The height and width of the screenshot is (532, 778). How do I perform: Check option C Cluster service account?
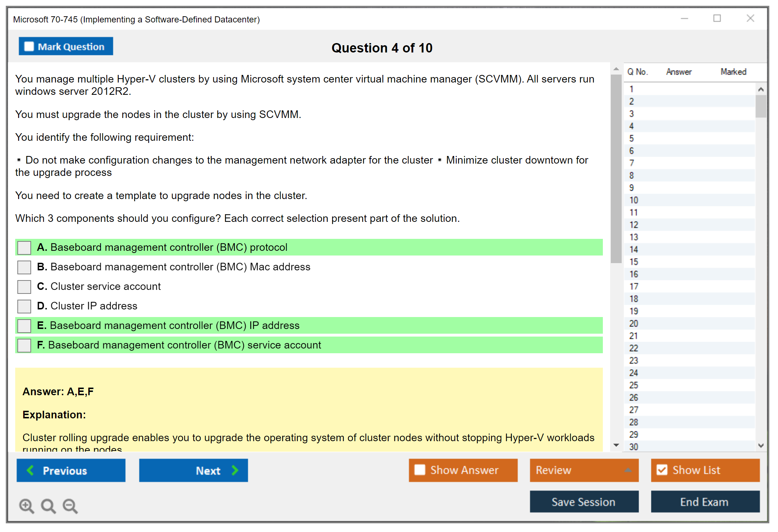coord(24,287)
